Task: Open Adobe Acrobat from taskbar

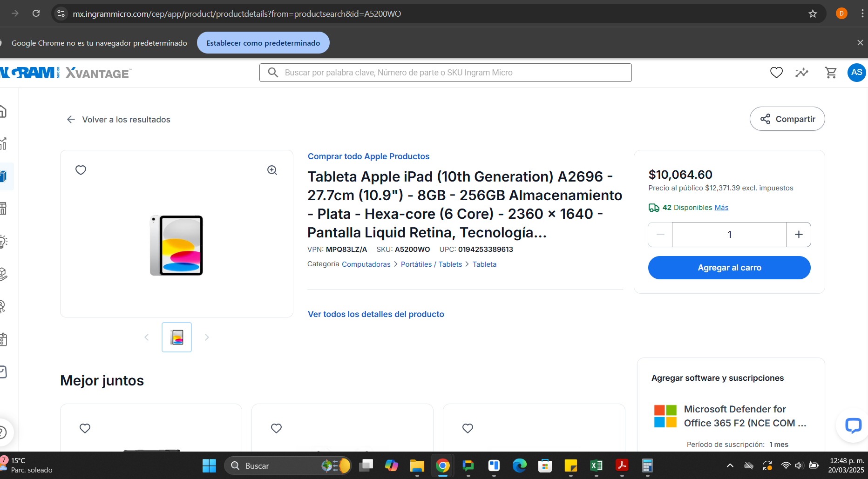Action: click(622, 466)
